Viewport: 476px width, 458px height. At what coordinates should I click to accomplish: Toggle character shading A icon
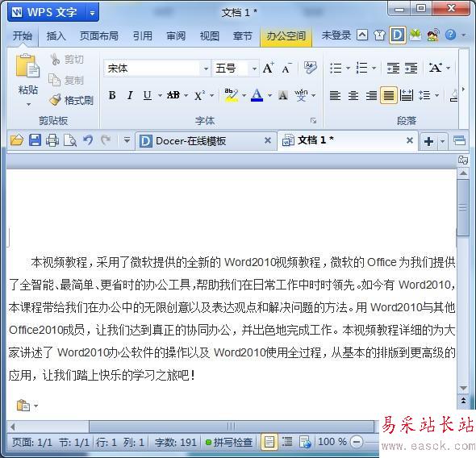(283, 95)
